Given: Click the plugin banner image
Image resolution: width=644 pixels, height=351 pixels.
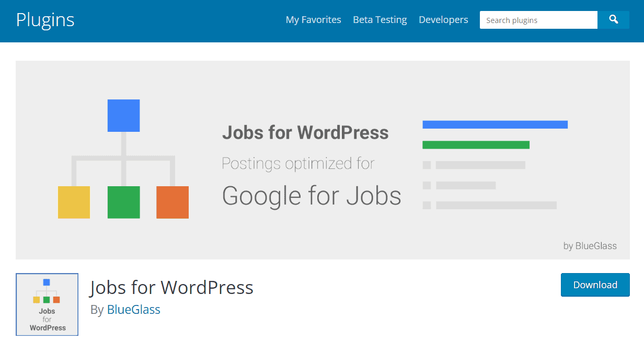Looking at the screenshot, I should click(323, 160).
